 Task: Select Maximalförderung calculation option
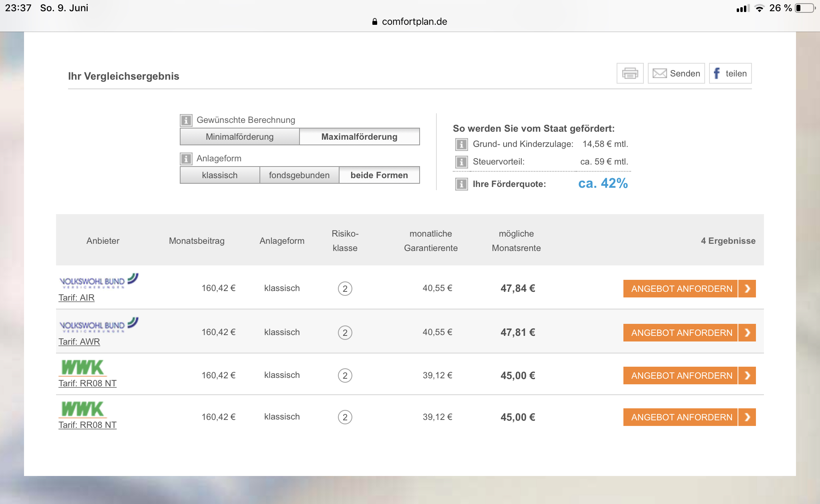(359, 137)
